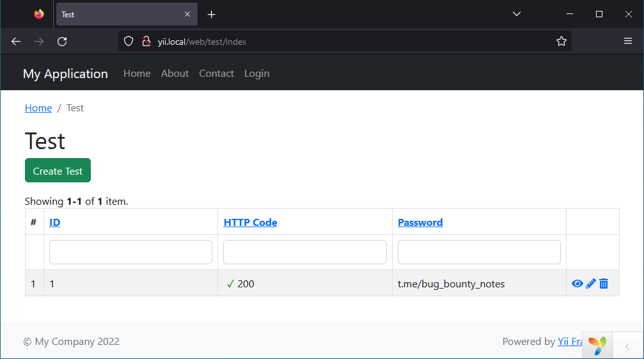Click the Create Test button
Screen dimensions: 644x359
pyautogui.click(x=58, y=170)
